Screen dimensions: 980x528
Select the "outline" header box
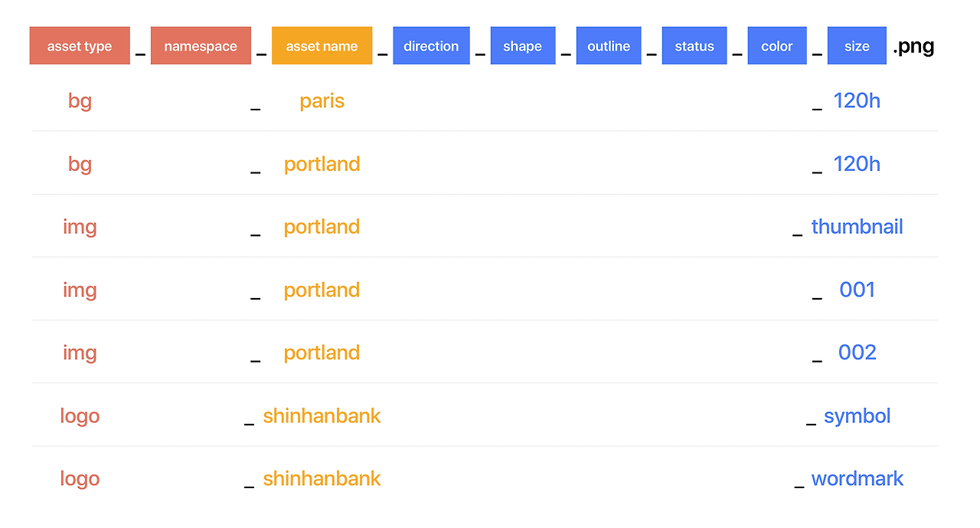pyautogui.click(x=609, y=46)
